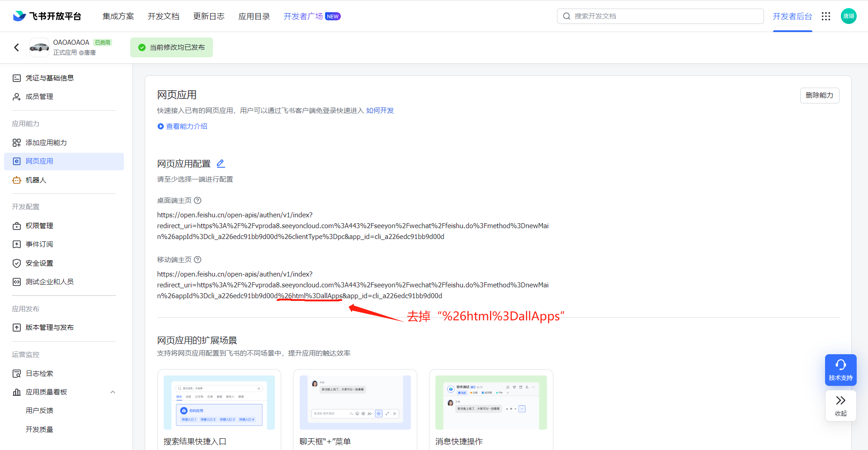Screen dimensions: 868x450
Task: Click the 测试企业和人员 code icon
Action: coord(17,282)
